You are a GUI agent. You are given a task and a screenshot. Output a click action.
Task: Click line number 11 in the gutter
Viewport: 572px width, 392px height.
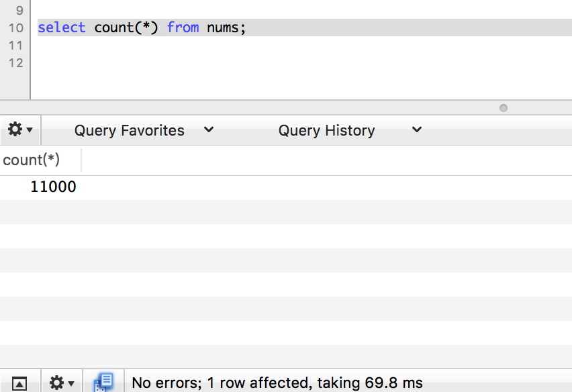(x=15, y=46)
